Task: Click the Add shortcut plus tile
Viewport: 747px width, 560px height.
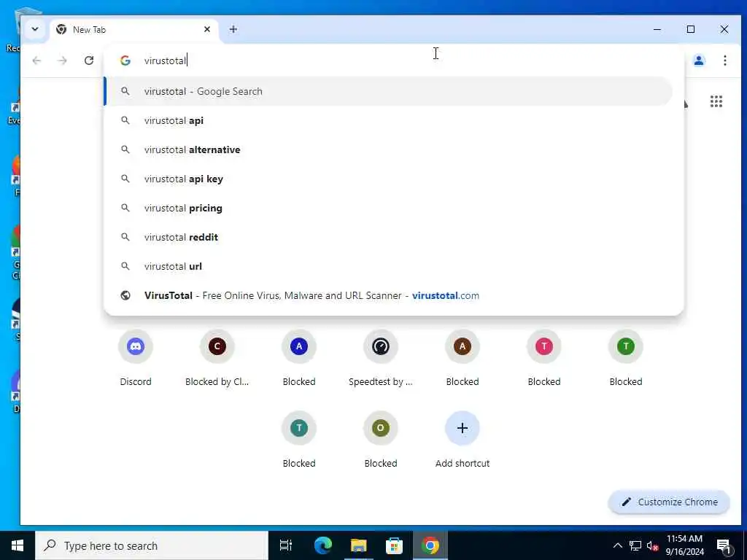Action: 462,440
